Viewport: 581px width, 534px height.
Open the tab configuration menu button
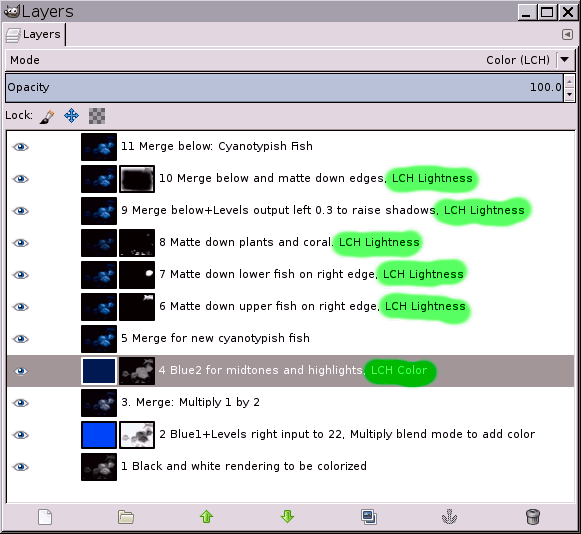pos(567,34)
